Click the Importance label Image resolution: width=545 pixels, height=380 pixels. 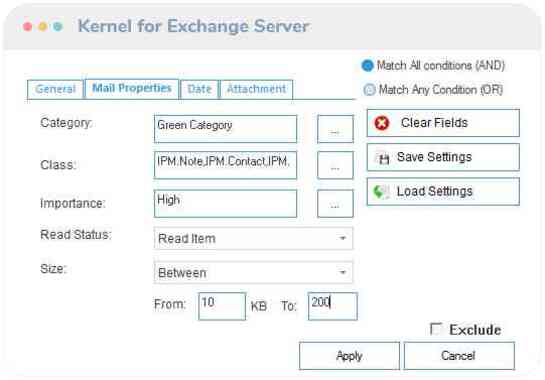(x=73, y=203)
